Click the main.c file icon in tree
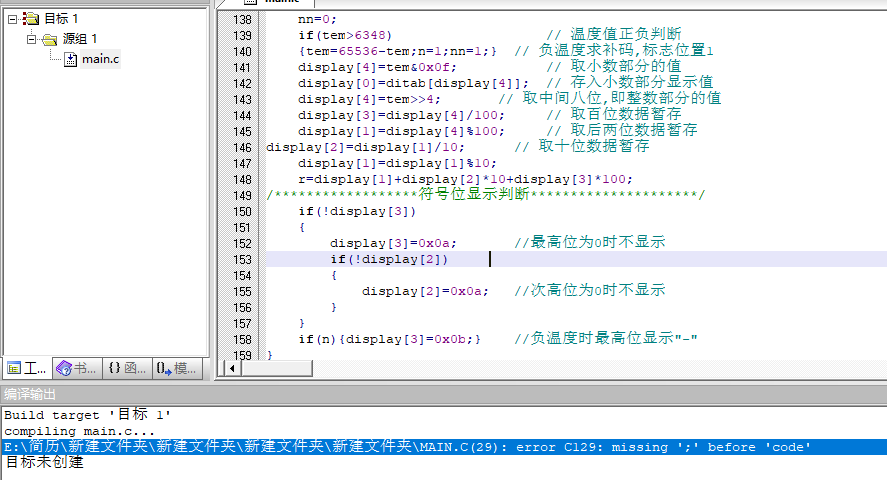Viewport: 887px width, 480px height. click(70, 59)
